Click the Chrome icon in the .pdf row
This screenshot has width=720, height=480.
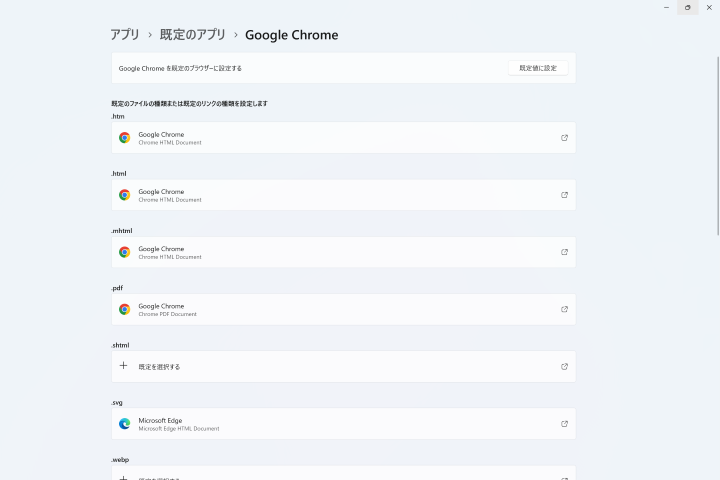124,310
